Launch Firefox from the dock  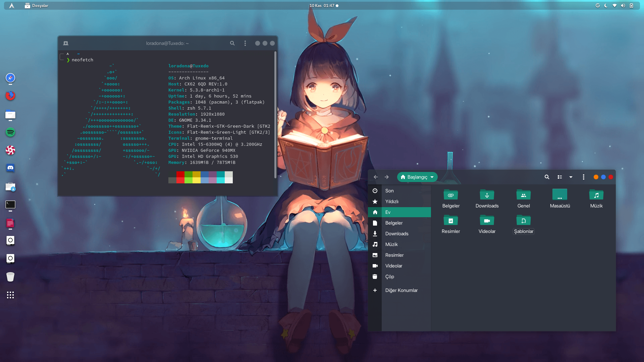(x=10, y=96)
